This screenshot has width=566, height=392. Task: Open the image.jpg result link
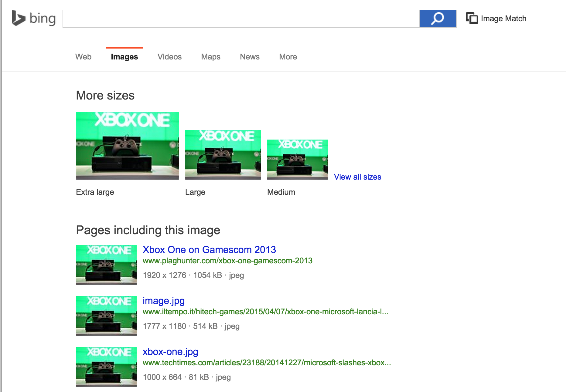point(164,301)
